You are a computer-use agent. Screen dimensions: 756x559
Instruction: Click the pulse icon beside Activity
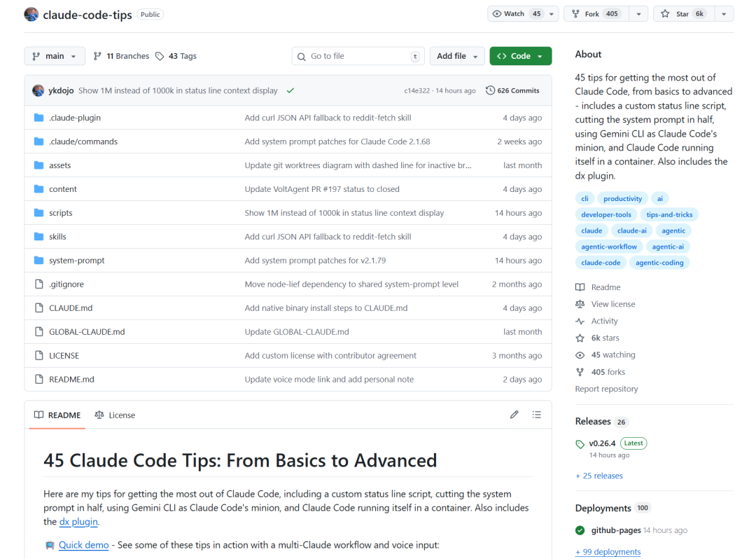click(580, 322)
